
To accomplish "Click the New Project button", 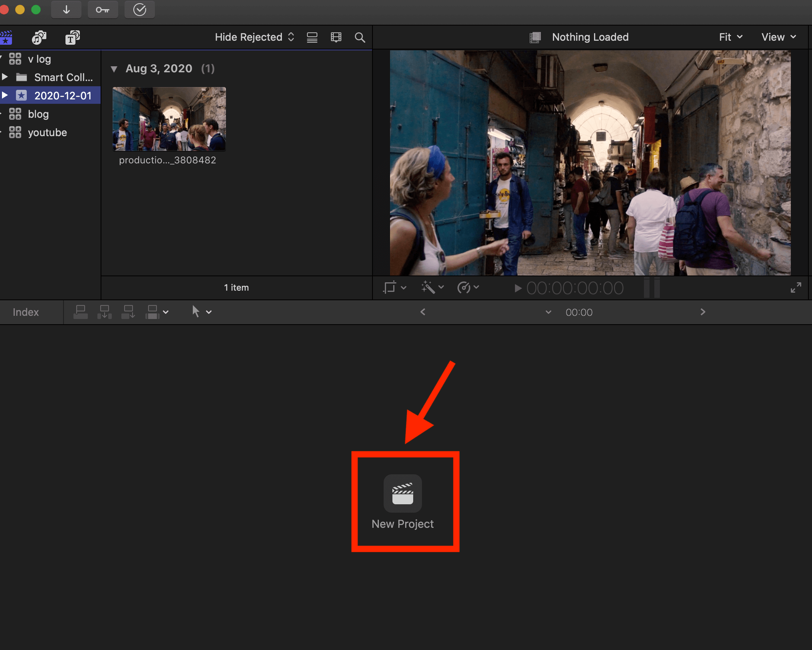I will [x=402, y=494].
